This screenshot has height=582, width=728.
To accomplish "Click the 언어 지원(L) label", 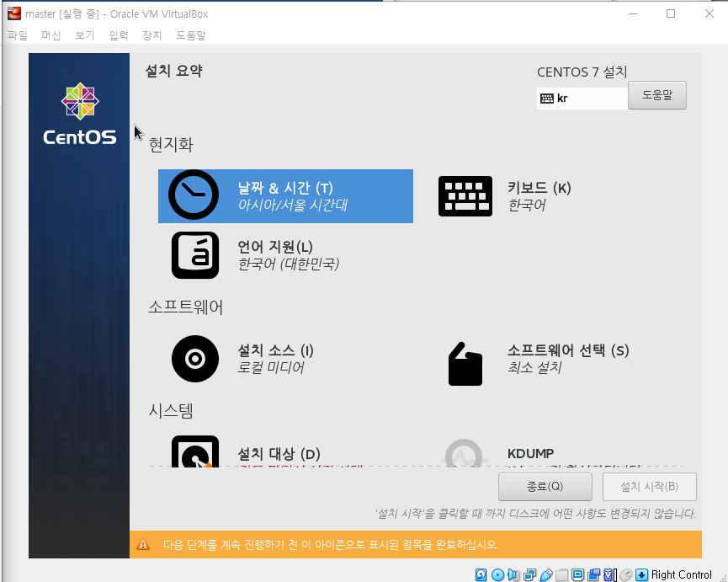I will tap(275, 247).
